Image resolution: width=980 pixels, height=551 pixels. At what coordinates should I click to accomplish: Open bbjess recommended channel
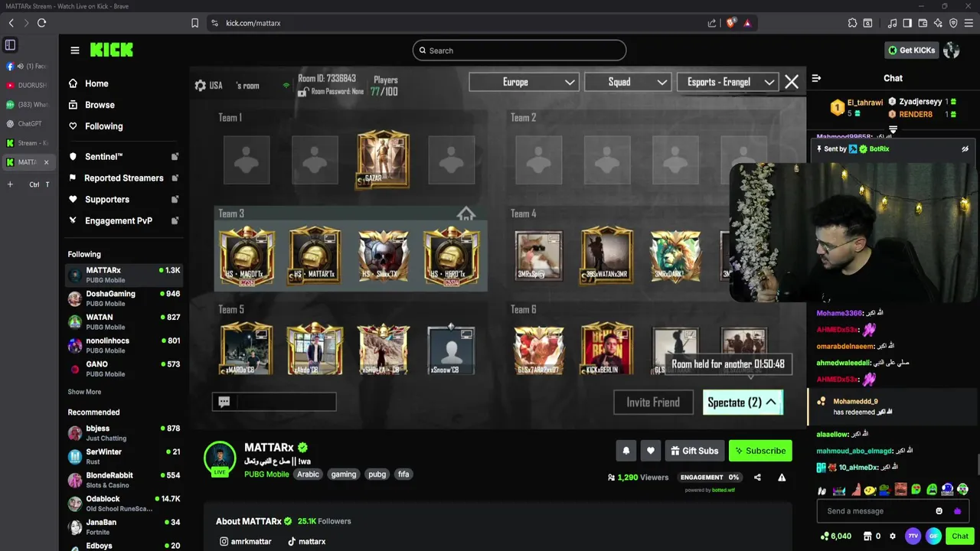(124, 432)
